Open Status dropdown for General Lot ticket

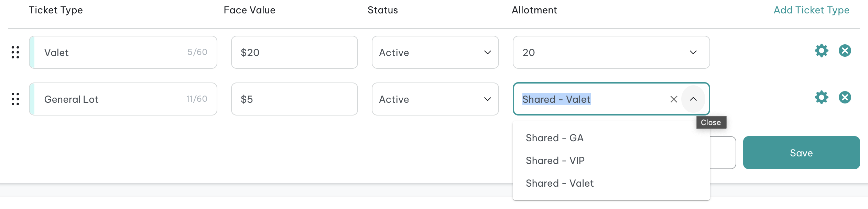435,99
